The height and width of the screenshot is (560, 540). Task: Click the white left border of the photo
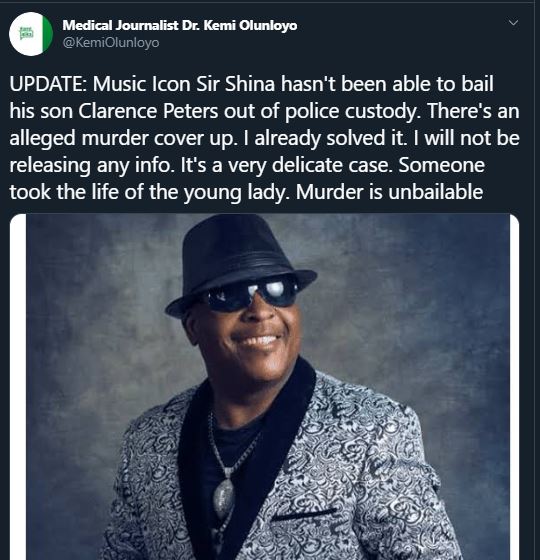18,387
